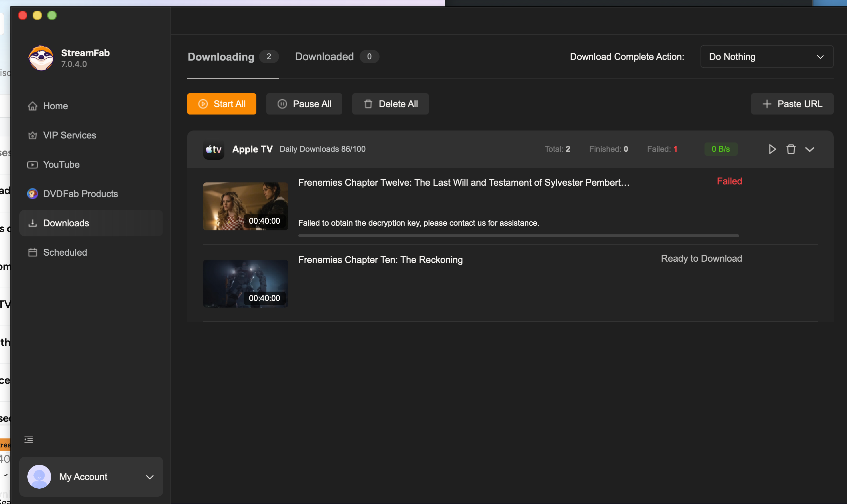Click the Apple TV service logo
The width and height of the screenshot is (847, 504).
coord(214,149)
